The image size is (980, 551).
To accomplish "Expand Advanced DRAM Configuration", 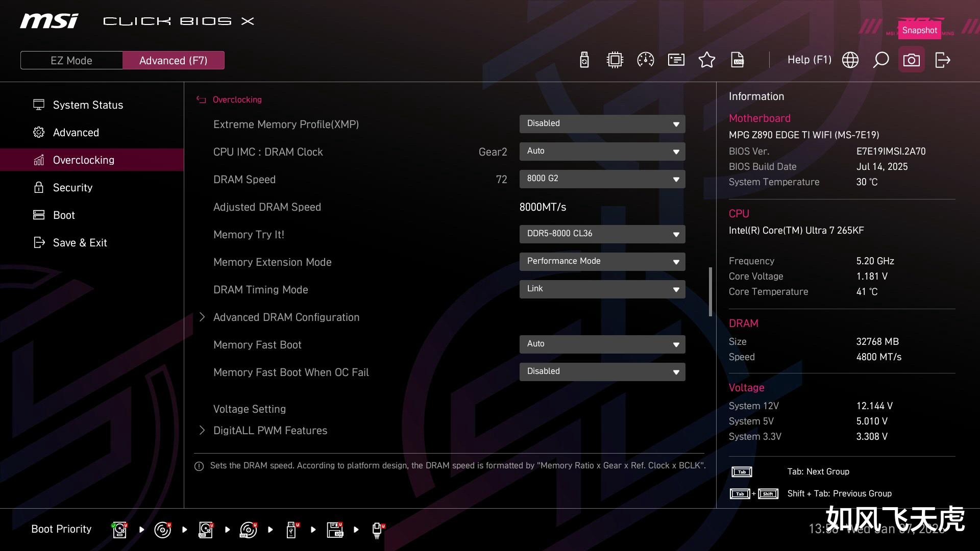I will coord(286,317).
